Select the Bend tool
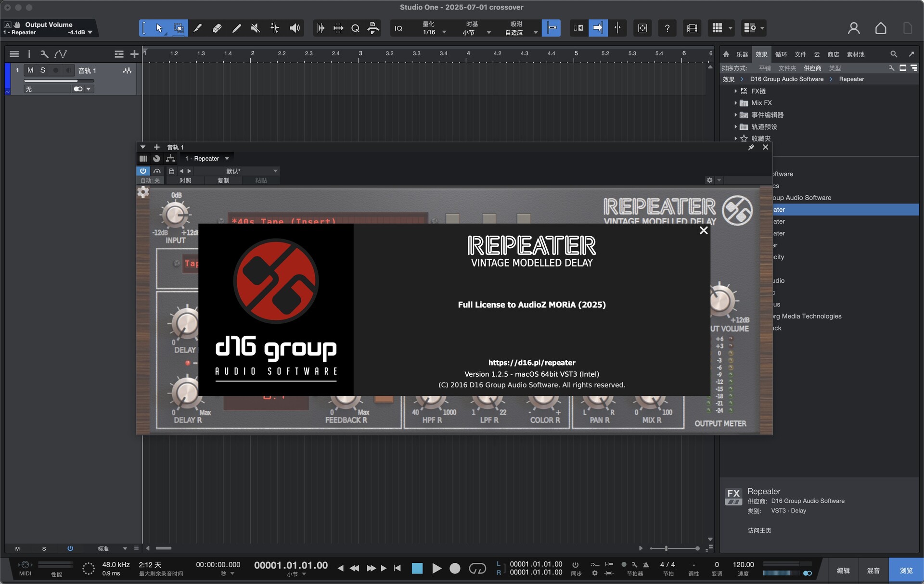924x584 pixels. point(275,28)
